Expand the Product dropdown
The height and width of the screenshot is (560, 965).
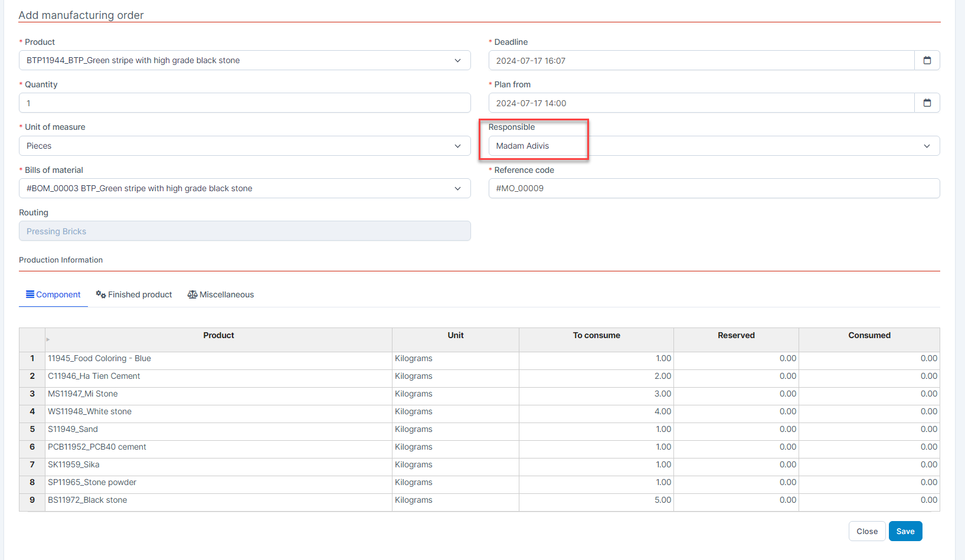pyautogui.click(x=457, y=60)
